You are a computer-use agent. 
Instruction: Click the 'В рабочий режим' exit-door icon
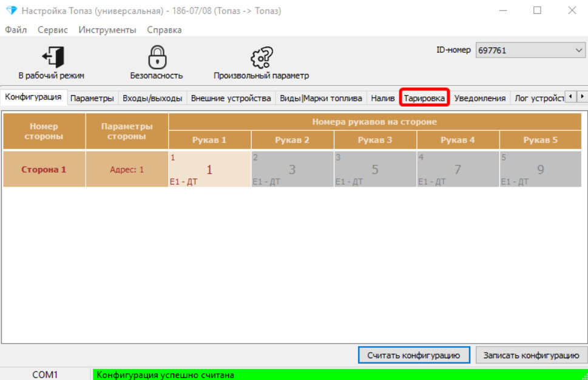tap(53, 58)
